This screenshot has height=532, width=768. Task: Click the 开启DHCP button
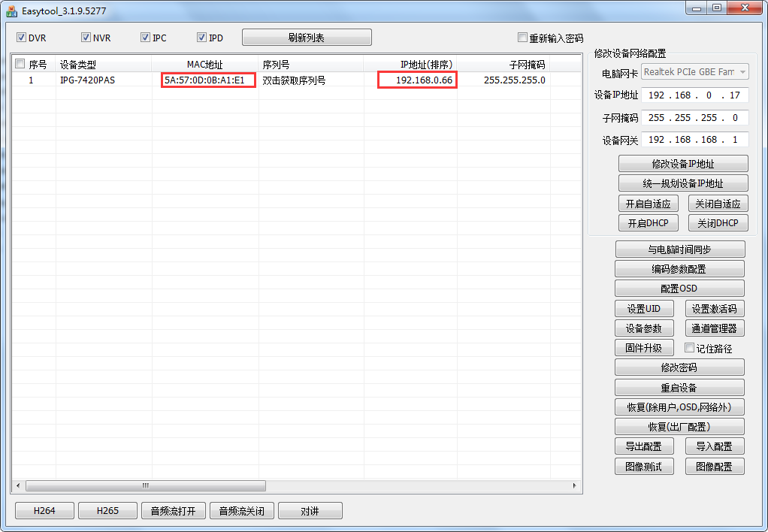648,223
